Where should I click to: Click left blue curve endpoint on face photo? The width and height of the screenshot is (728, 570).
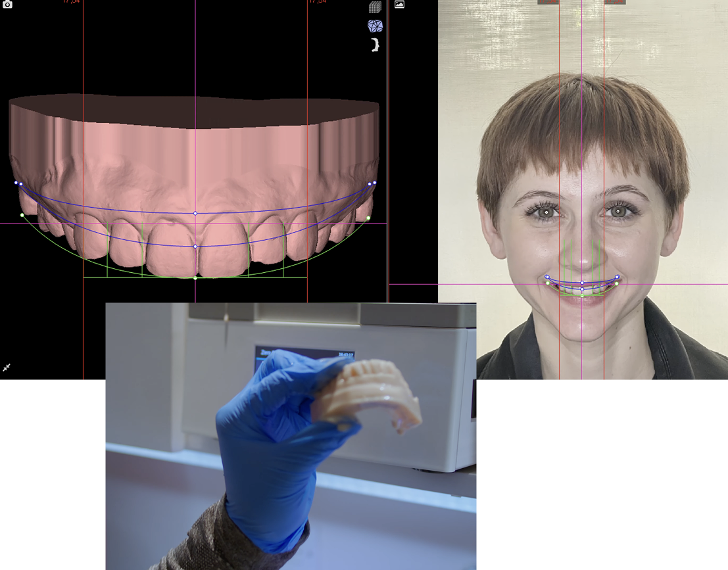pyautogui.click(x=546, y=277)
